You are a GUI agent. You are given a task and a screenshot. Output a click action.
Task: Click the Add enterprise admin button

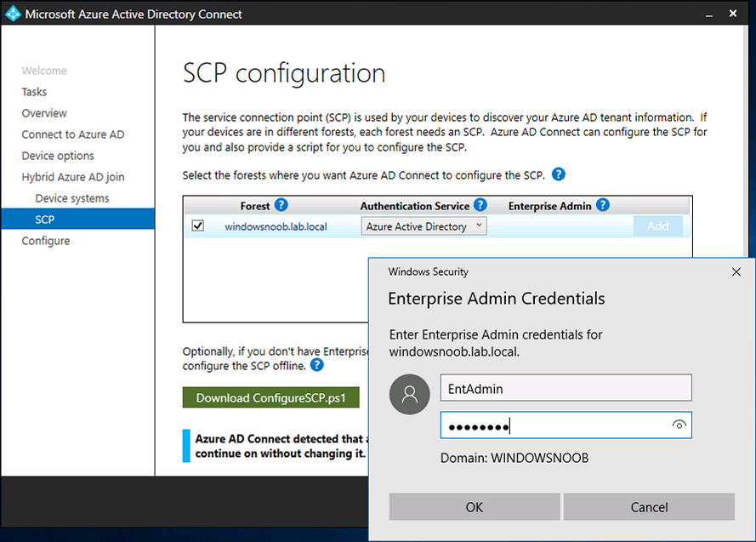pyautogui.click(x=657, y=225)
